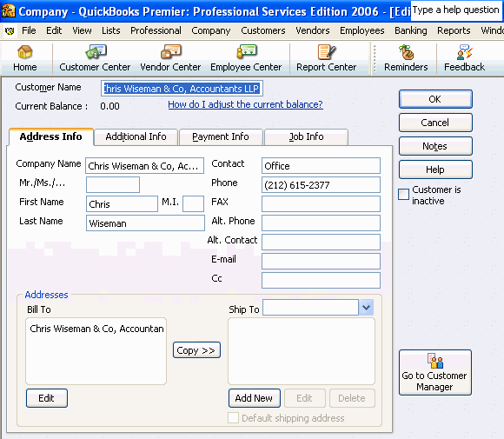504x439 pixels.
Task: Open the Company menu
Action: coord(211,30)
